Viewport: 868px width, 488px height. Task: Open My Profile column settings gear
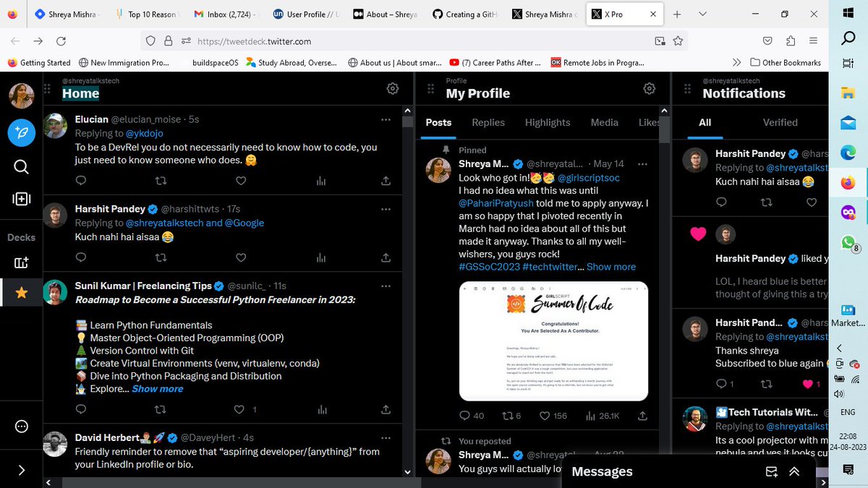pyautogui.click(x=650, y=89)
